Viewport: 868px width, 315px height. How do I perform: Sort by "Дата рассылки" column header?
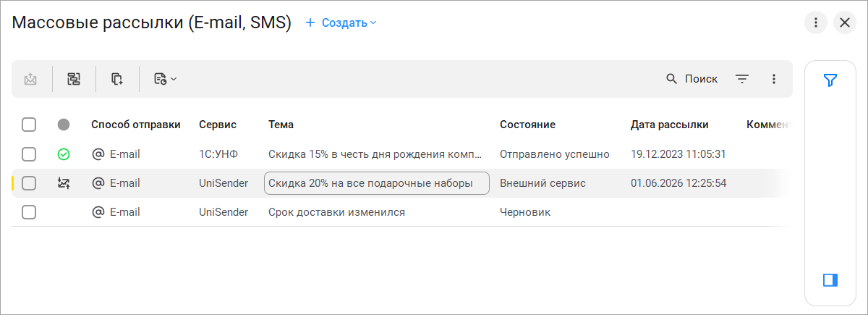[669, 125]
